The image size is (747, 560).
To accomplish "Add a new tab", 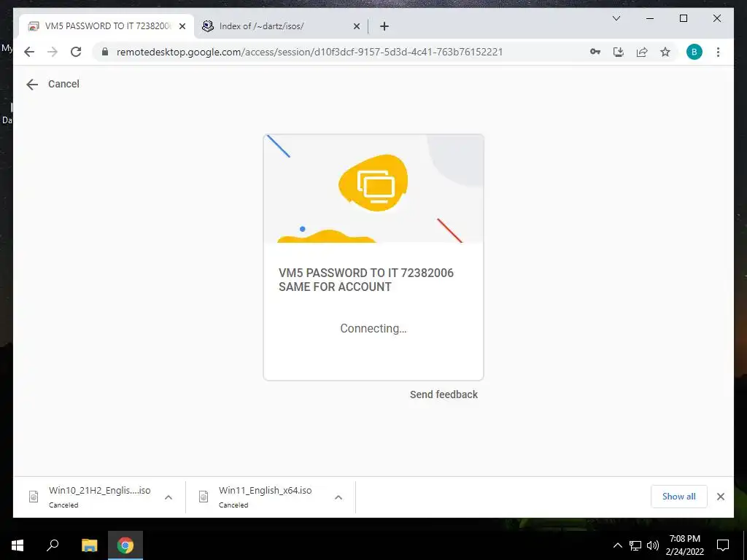I will (384, 26).
